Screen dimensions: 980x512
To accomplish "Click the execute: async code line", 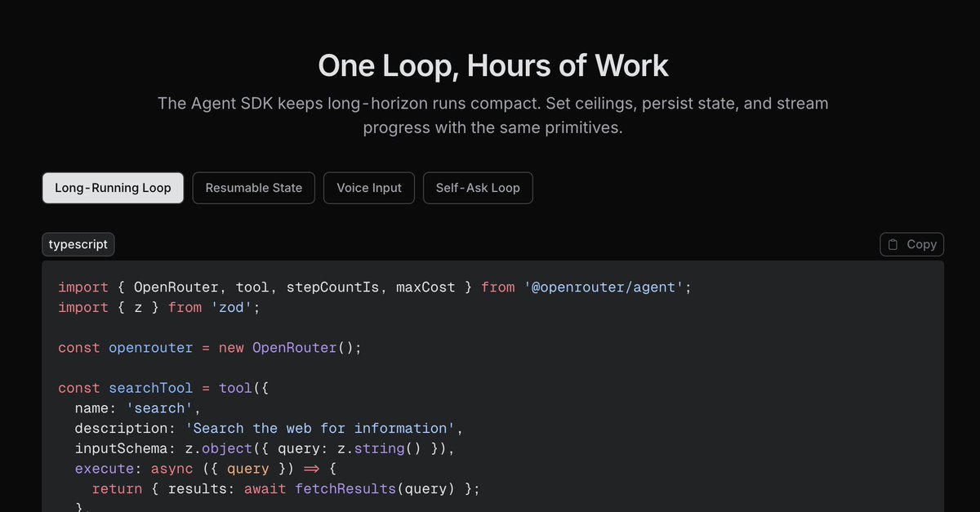I will coord(206,469).
